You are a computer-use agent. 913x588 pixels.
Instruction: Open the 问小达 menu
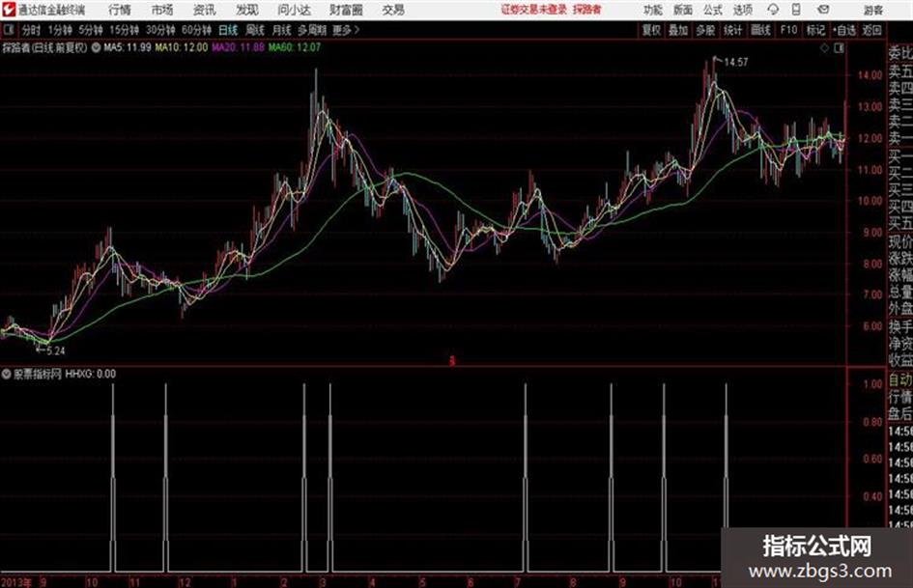coord(294,10)
